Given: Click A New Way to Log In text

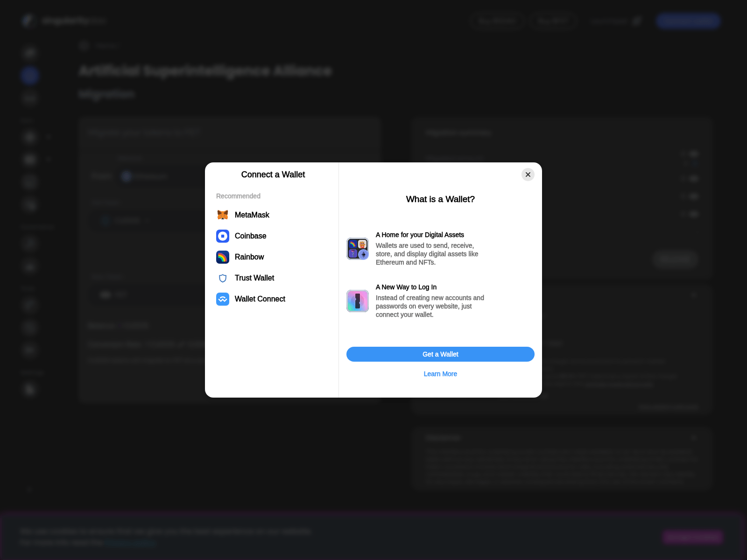Looking at the screenshot, I should 406,287.
